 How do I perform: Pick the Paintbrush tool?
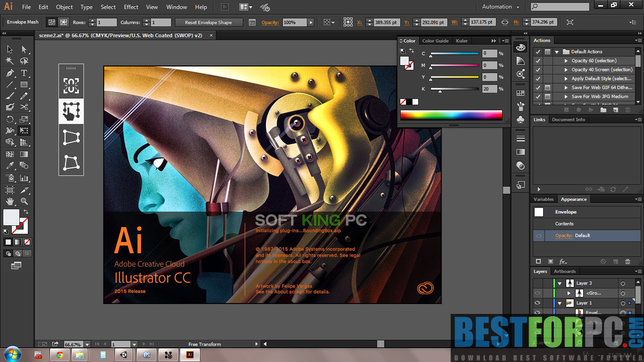point(9,96)
